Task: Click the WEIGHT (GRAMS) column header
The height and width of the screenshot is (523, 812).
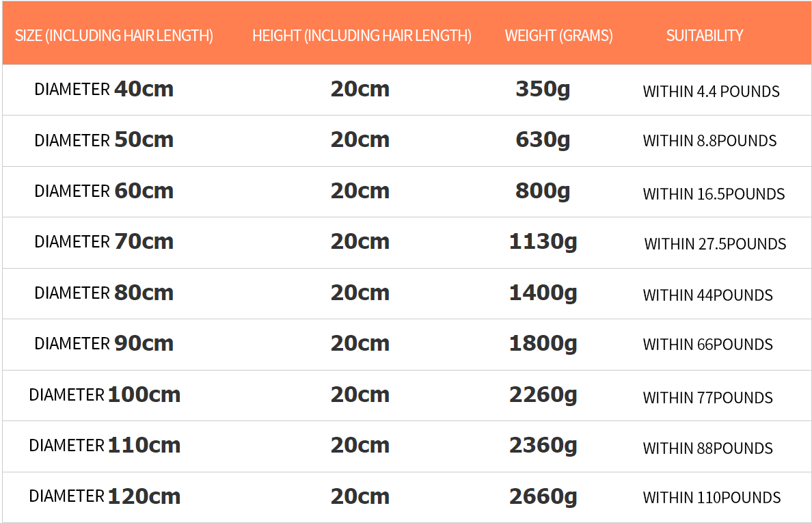Action: click(x=558, y=36)
